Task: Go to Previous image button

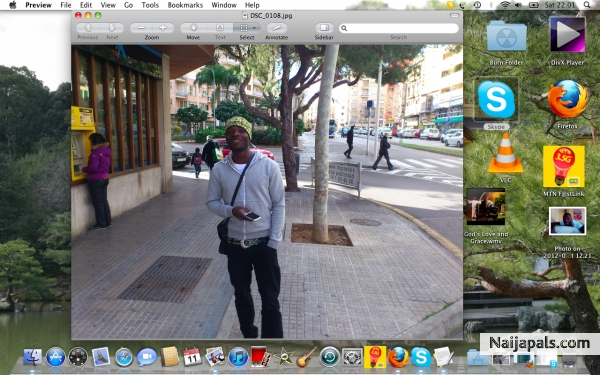Action: 88,28
